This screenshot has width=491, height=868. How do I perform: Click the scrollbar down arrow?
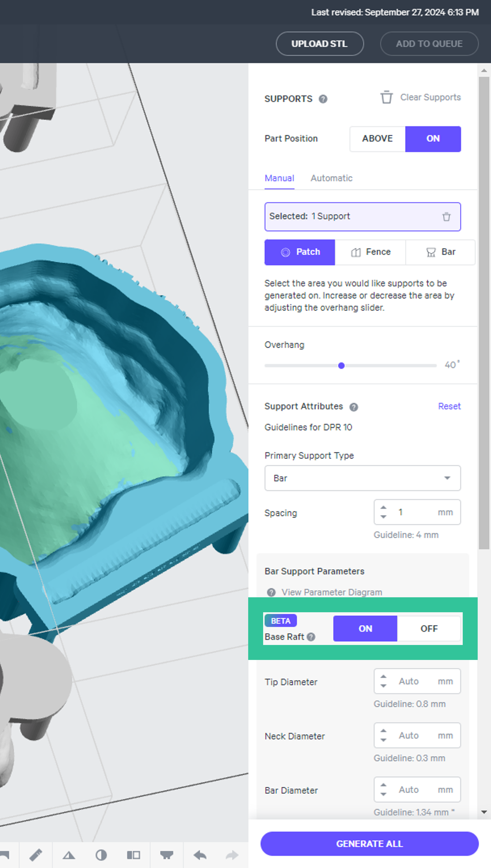tap(484, 812)
